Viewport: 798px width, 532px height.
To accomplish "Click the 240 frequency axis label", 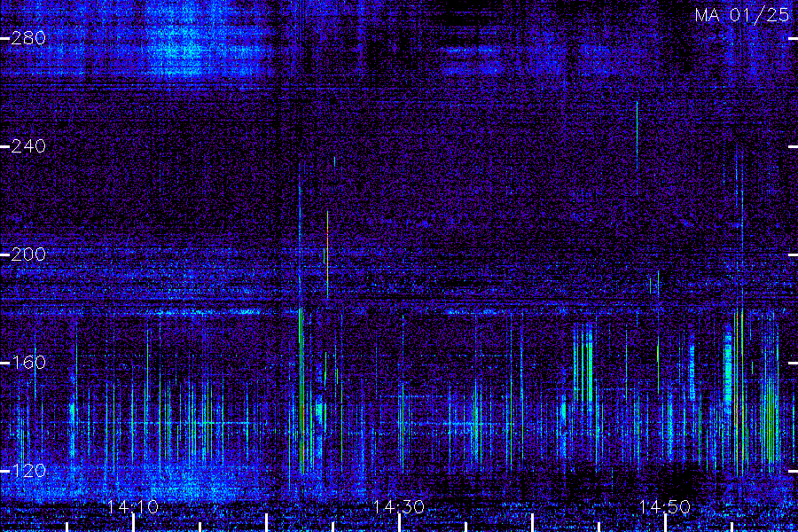I will point(28,146).
